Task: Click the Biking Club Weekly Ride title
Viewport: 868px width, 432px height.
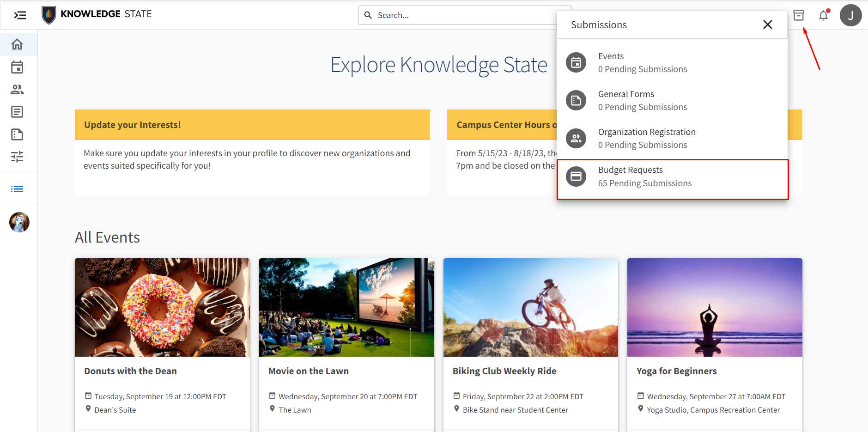Action: click(x=504, y=371)
